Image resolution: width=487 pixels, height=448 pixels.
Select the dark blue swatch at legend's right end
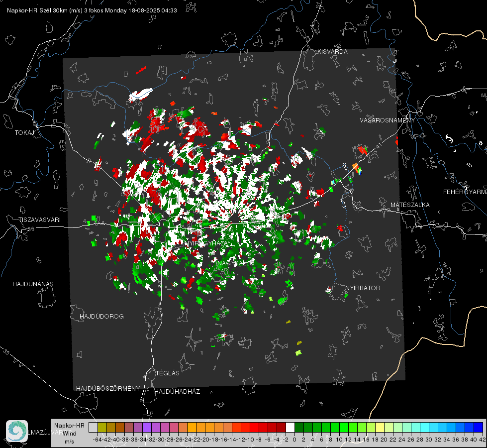tap(479, 427)
